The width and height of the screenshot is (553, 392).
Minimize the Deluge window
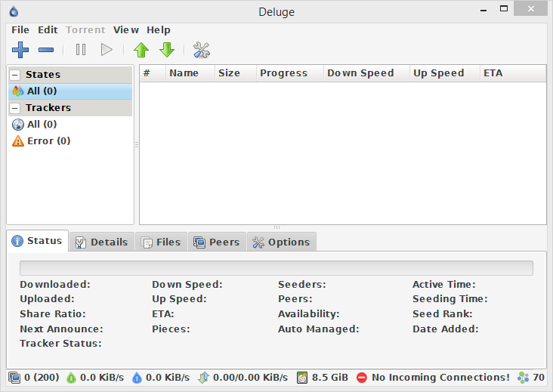click(x=483, y=10)
